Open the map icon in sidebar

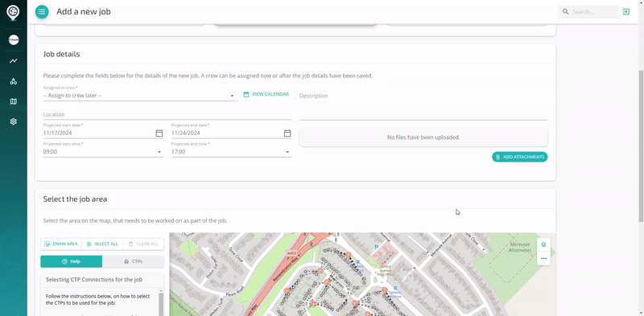pos(14,101)
